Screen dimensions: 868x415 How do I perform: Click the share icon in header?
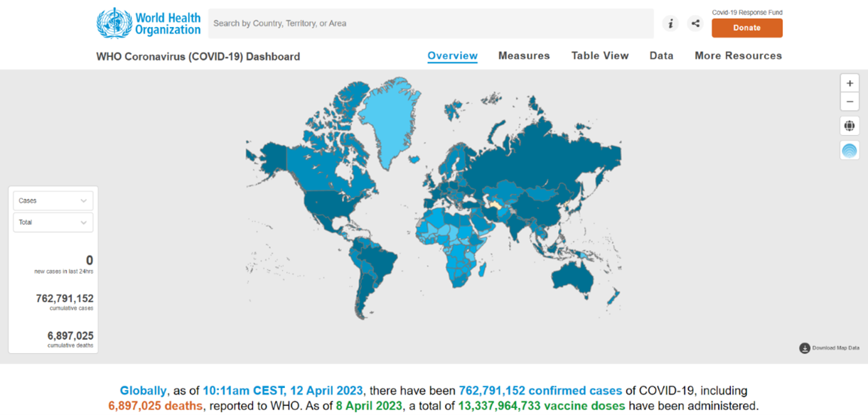695,23
